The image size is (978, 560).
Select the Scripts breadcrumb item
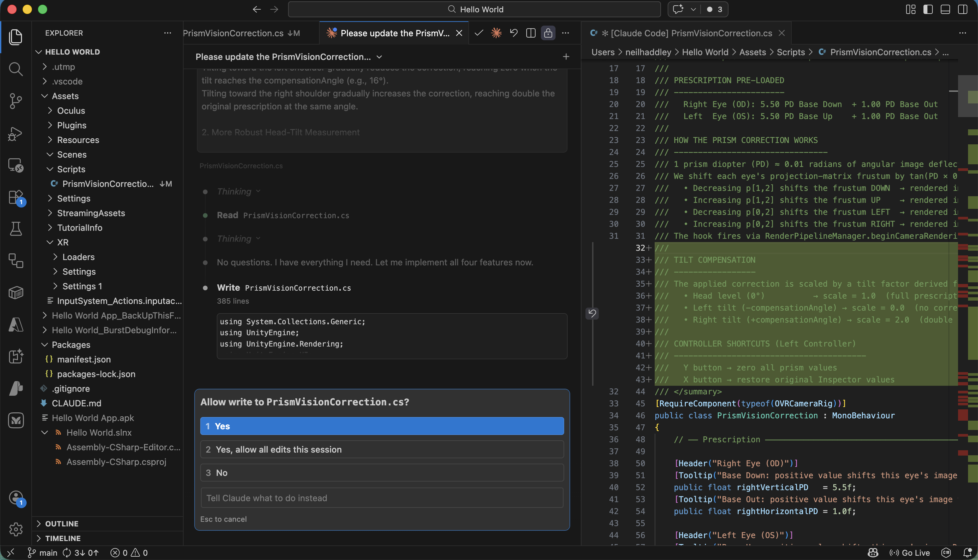pos(791,52)
